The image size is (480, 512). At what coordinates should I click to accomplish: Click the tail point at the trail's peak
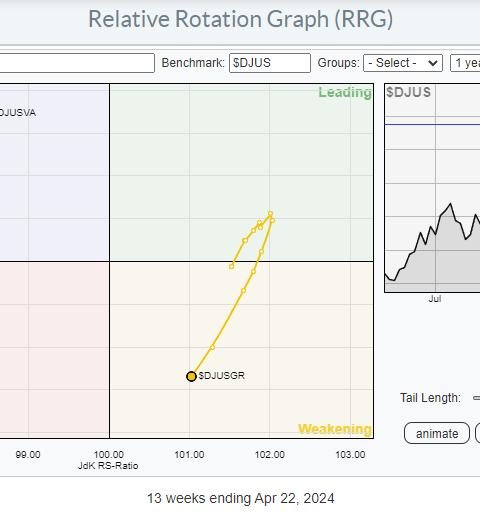tap(270, 214)
